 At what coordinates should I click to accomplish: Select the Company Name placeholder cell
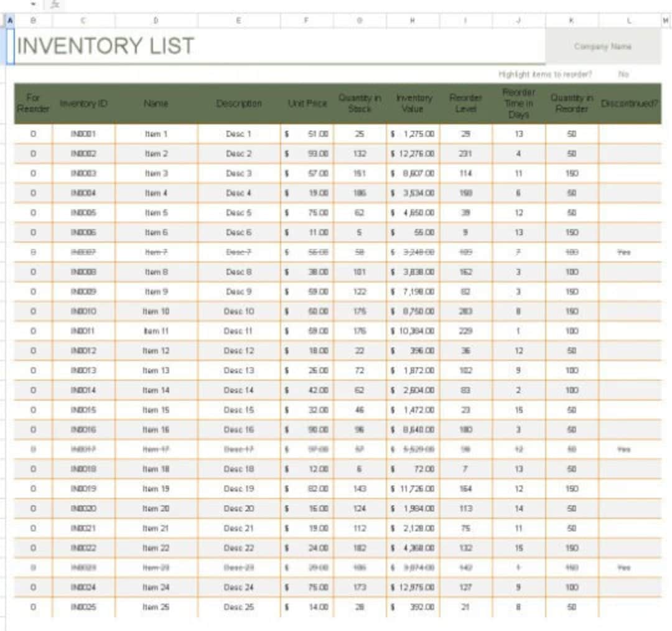click(602, 46)
